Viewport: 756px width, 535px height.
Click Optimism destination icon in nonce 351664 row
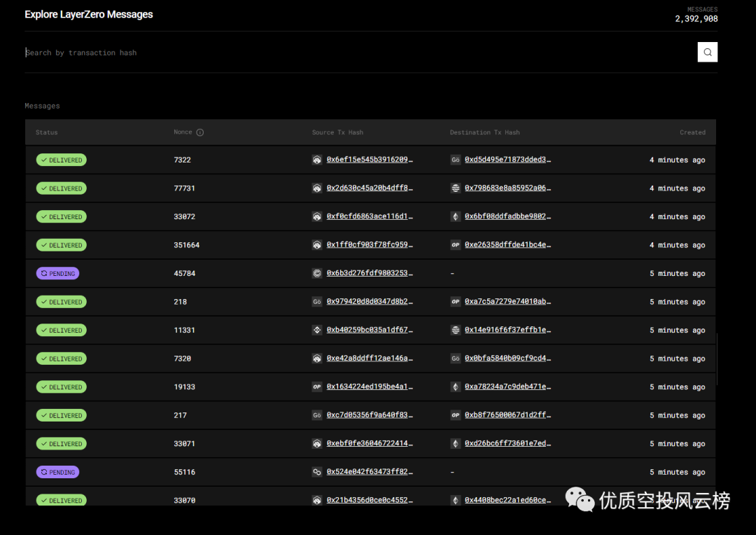click(455, 245)
